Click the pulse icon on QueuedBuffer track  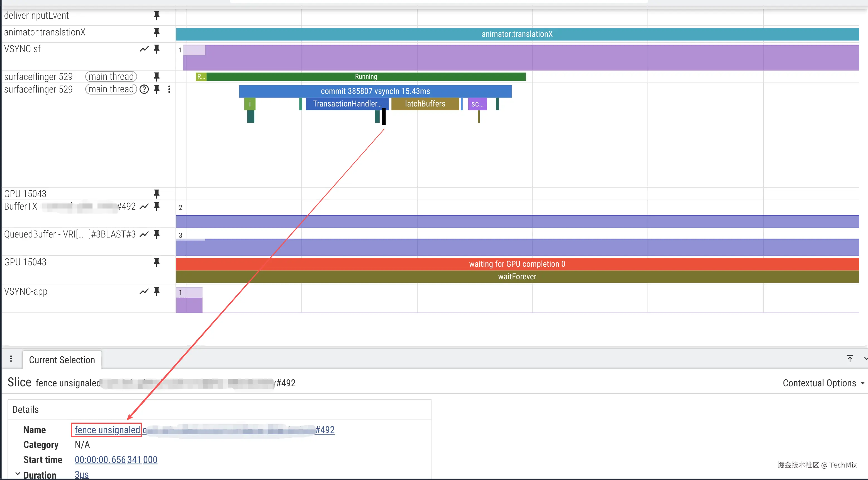[144, 234]
